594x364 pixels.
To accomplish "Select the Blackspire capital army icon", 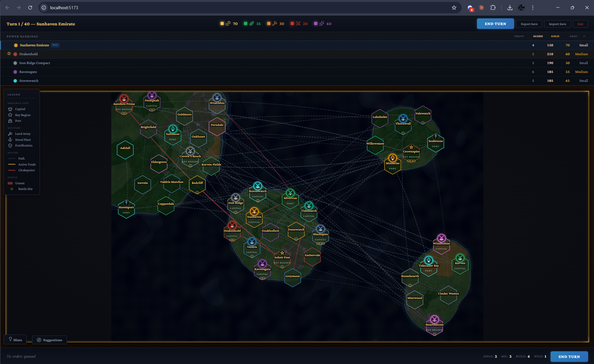I will point(320,229).
